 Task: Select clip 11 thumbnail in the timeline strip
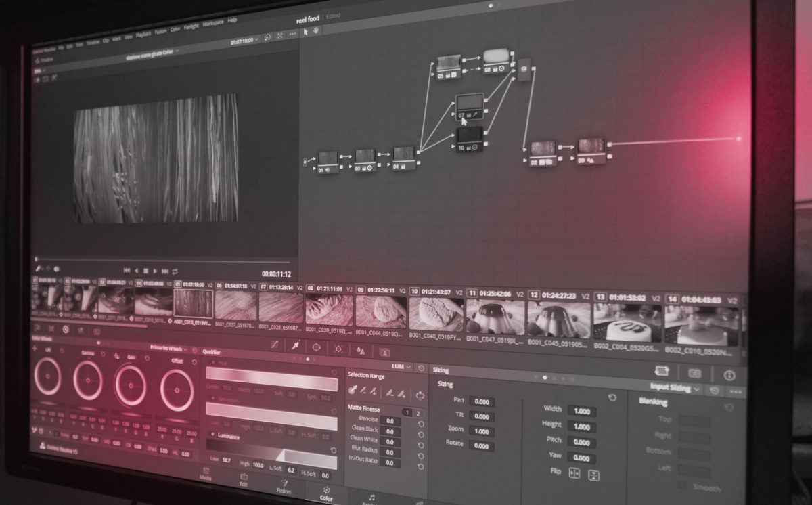click(495, 317)
